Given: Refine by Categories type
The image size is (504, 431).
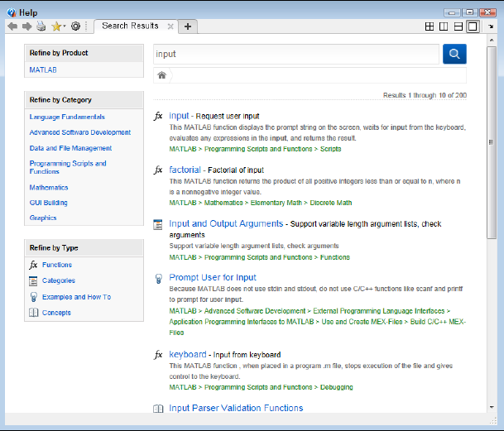Looking at the screenshot, I should (59, 280).
